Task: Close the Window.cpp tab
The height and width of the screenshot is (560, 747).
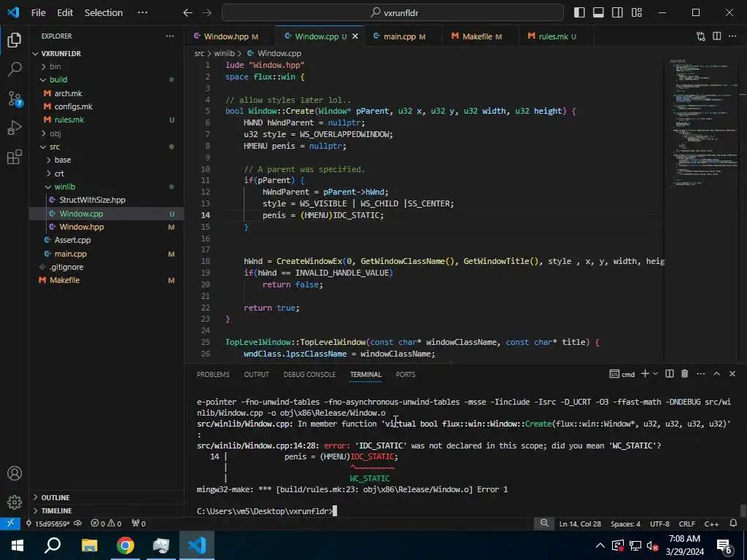Action: pyautogui.click(x=355, y=36)
